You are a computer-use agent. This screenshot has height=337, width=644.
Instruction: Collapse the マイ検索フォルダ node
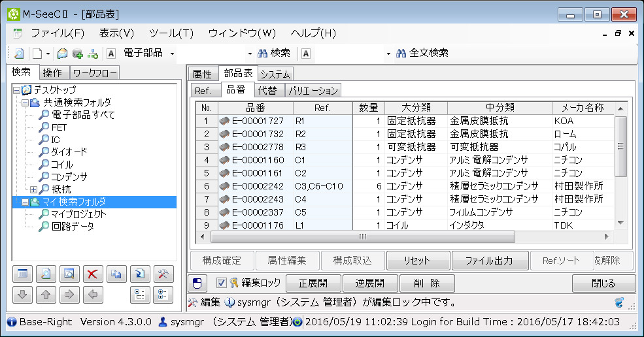(25, 202)
